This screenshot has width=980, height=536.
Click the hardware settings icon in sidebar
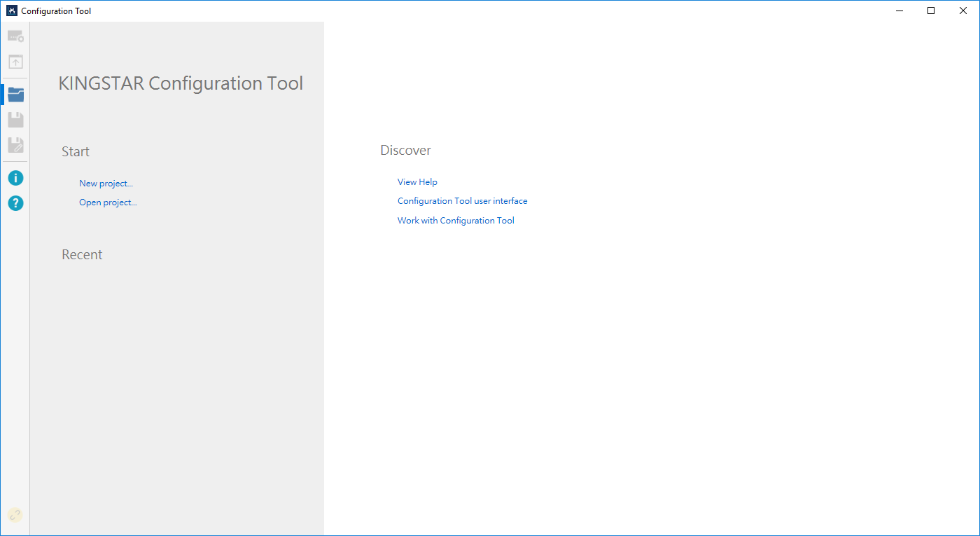click(x=15, y=36)
